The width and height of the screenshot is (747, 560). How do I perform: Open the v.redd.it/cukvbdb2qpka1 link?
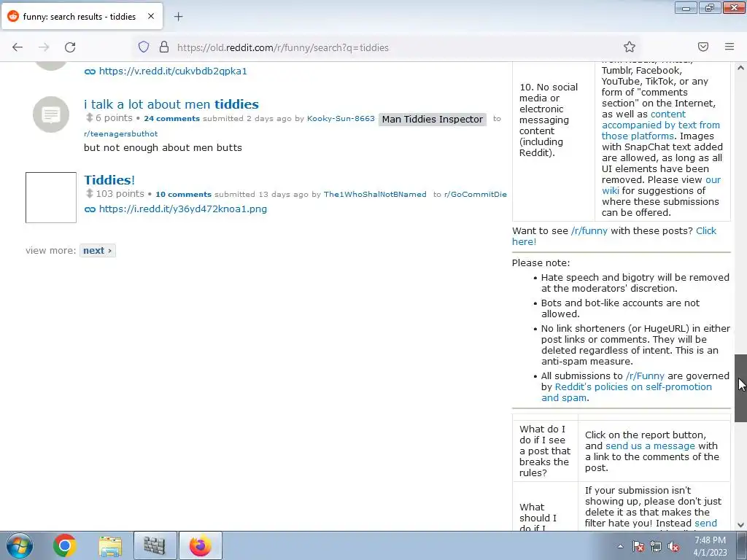click(173, 71)
